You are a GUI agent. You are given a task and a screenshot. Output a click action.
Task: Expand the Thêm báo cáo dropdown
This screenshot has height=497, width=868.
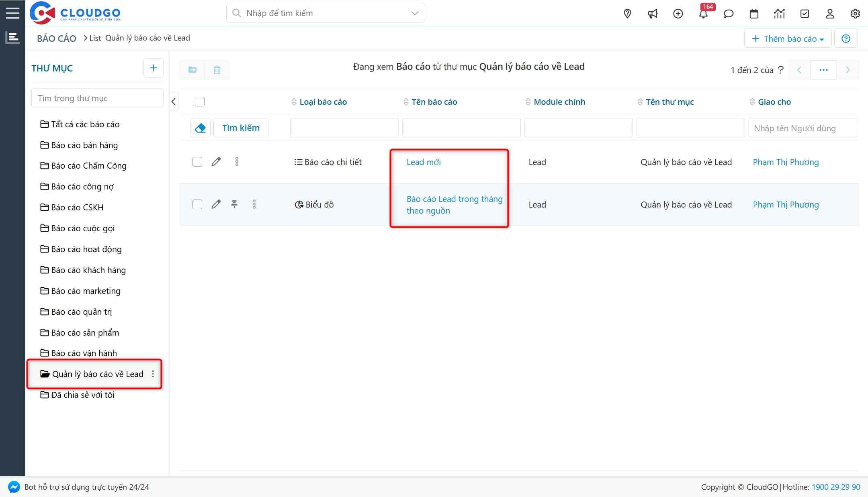point(788,39)
